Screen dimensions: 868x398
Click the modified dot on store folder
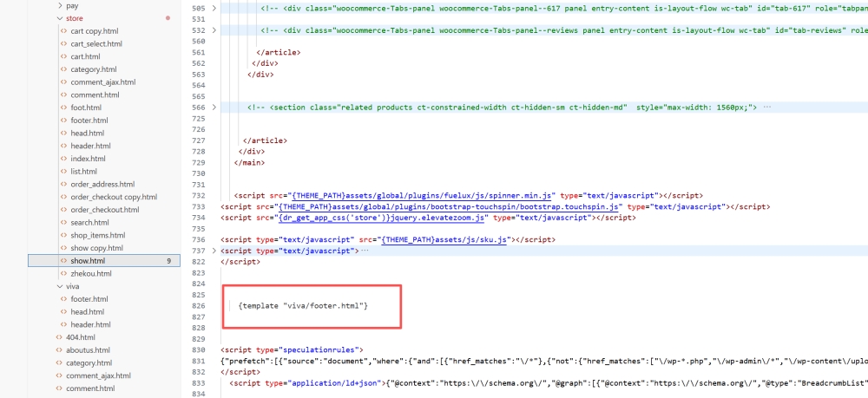pyautogui.click(x=168, y=18)
